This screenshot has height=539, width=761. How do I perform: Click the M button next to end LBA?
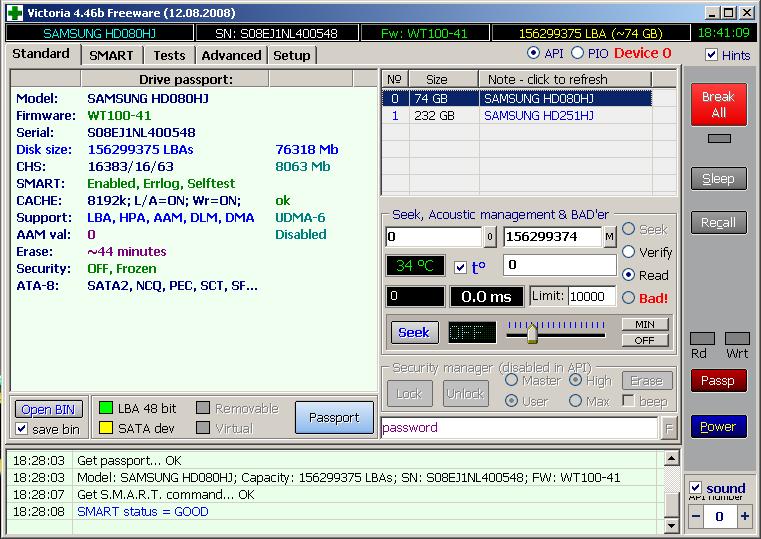[609, 237]
